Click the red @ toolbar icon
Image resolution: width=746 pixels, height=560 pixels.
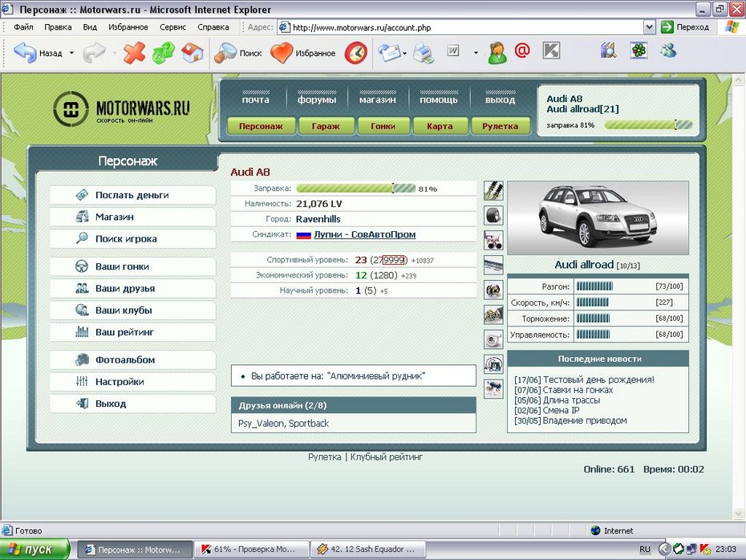tap(522, 50)
